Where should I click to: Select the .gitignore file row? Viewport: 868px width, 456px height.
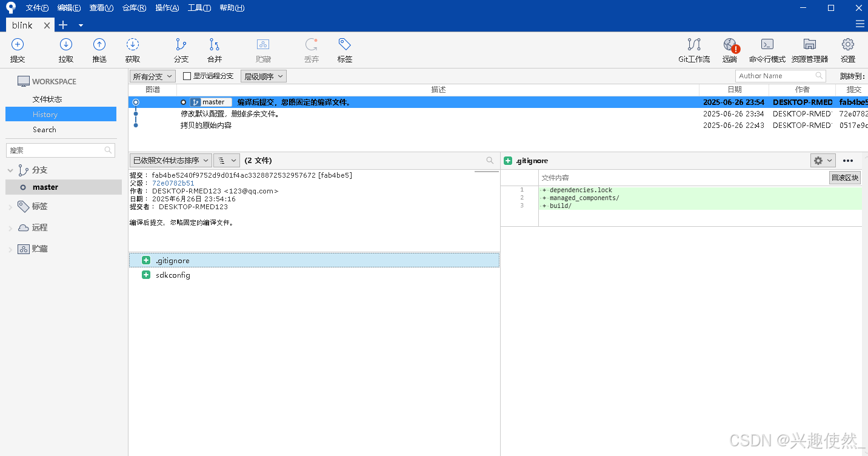[x=314, y=260]
